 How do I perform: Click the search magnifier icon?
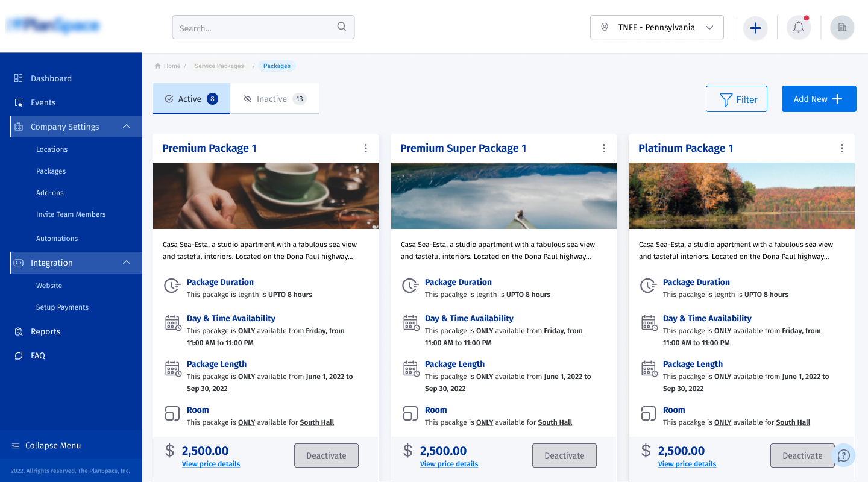point(342,27)
